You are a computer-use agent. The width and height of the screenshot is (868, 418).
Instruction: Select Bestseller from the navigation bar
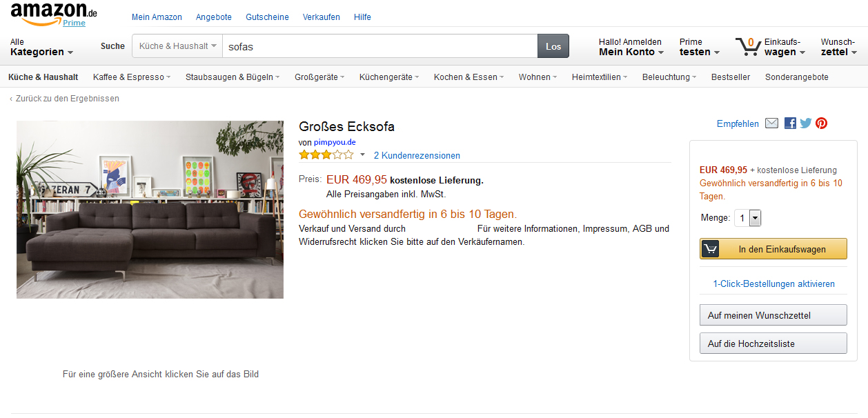[x=730, y=77]
